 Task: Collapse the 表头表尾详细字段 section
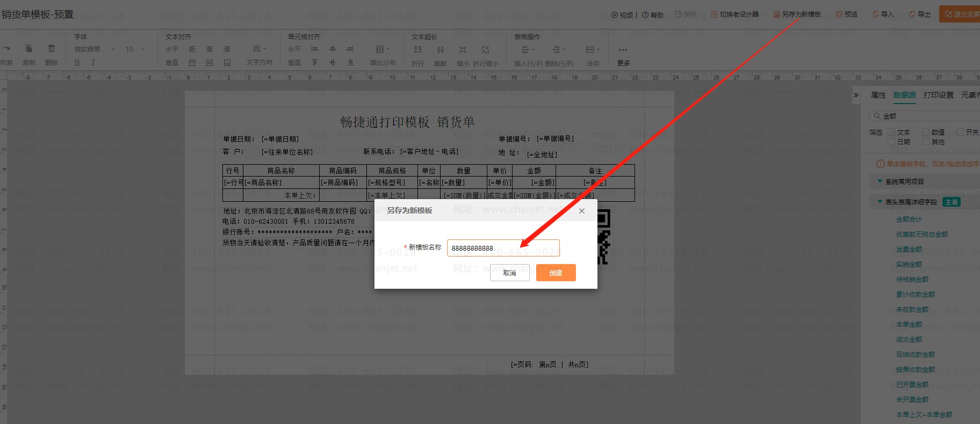click(x=880, y=202)
